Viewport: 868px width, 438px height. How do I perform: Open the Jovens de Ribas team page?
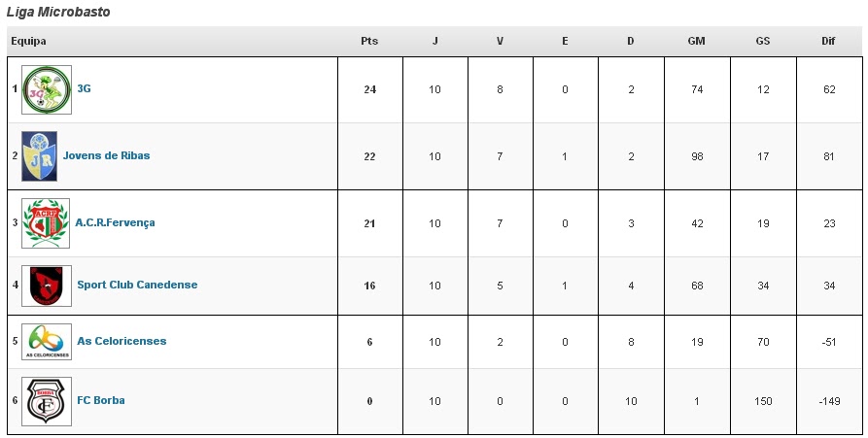pyautogui.click(x=106, y=155)
